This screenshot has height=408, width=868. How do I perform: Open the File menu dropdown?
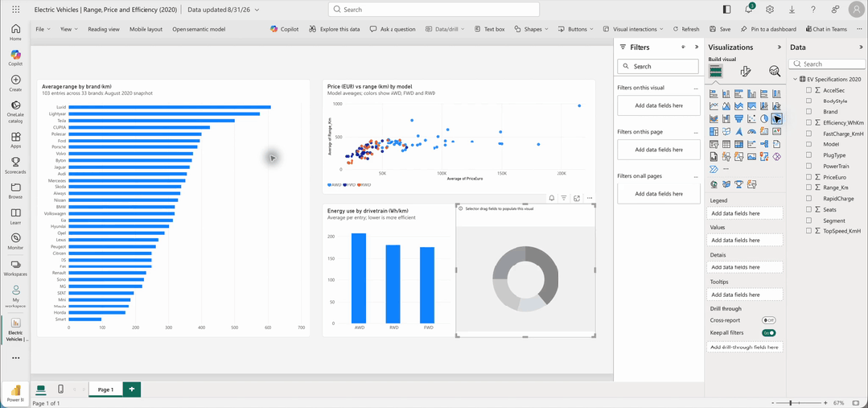coord(43,29)
